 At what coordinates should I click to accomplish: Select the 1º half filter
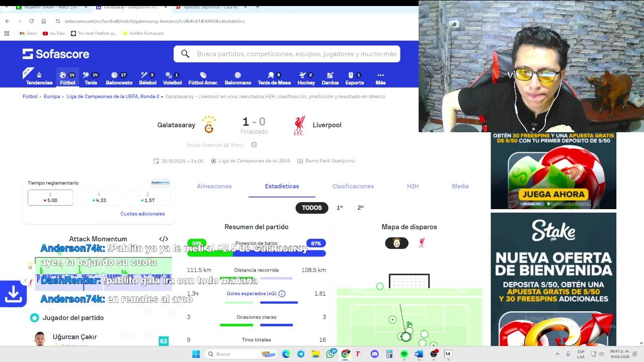coord(340,208)
